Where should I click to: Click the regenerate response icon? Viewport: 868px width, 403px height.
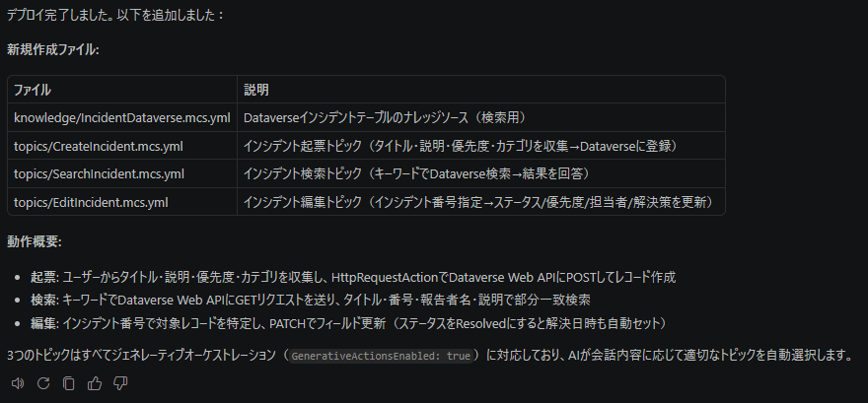42,383
